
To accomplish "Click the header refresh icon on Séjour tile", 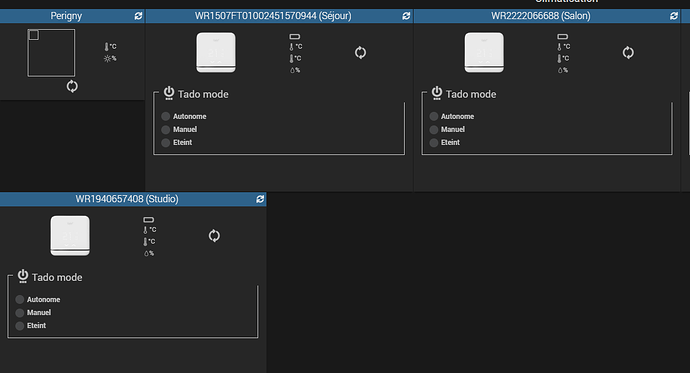I will point(406,16).
